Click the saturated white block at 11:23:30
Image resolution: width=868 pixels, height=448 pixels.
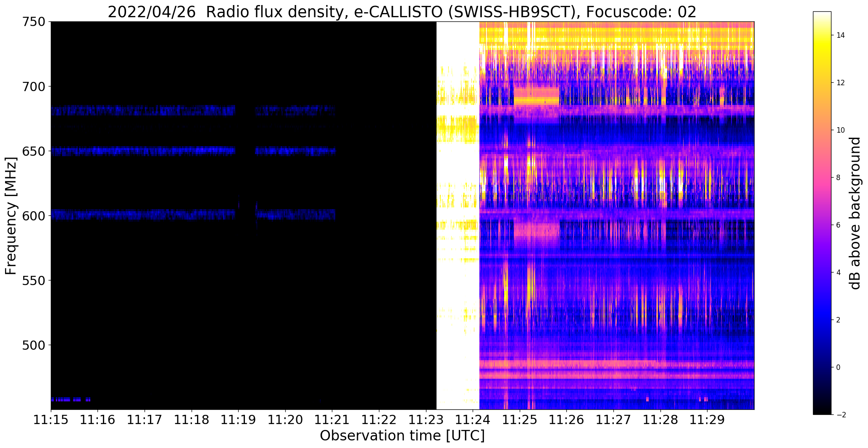(458, 215)
